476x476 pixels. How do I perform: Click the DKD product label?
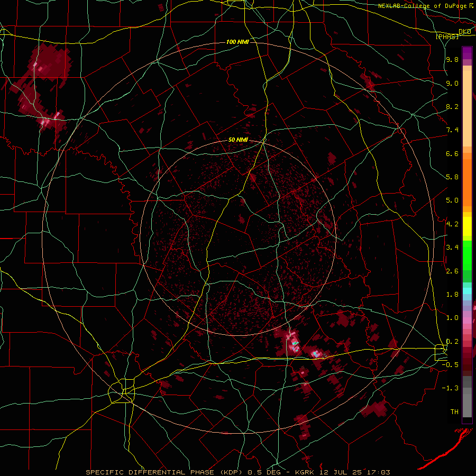(x=464, y=32)
